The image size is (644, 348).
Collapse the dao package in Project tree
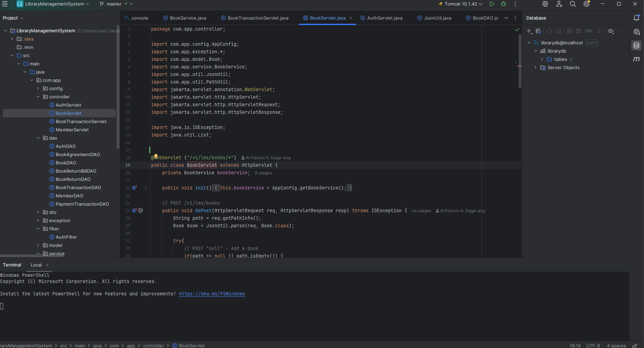click(x=38, y=138)
